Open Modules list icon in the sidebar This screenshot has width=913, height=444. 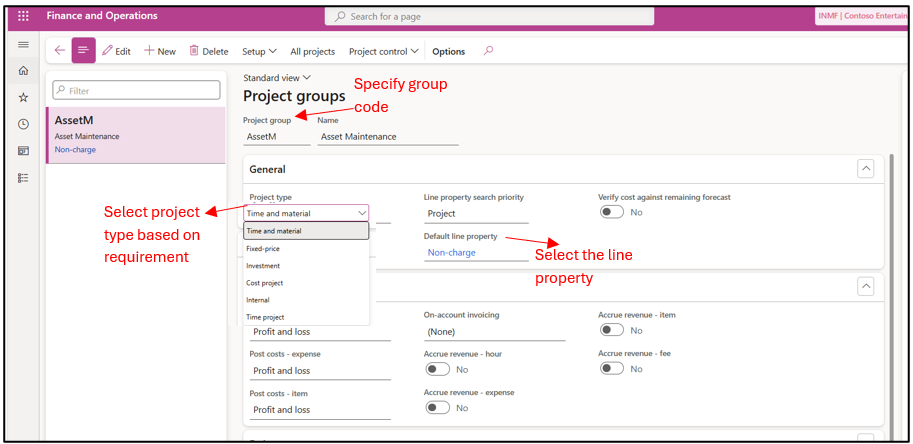pos(23,177)
